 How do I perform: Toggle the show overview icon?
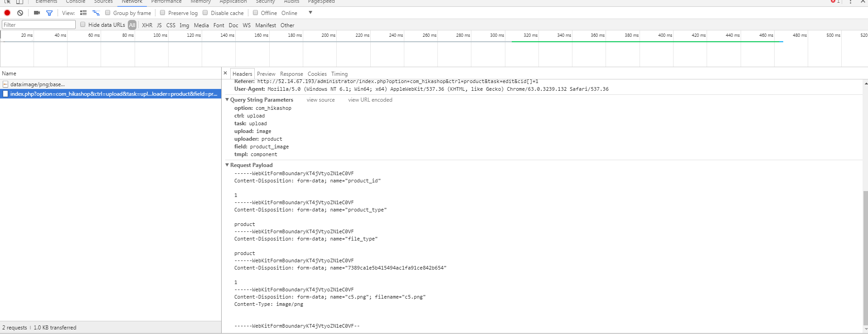96,13
